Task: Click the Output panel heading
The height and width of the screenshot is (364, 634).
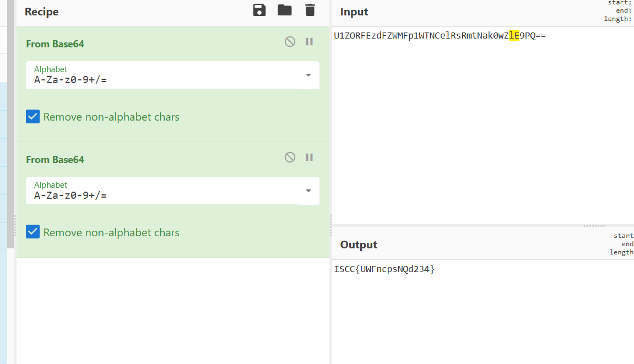Action: click(x=359, y=245)
